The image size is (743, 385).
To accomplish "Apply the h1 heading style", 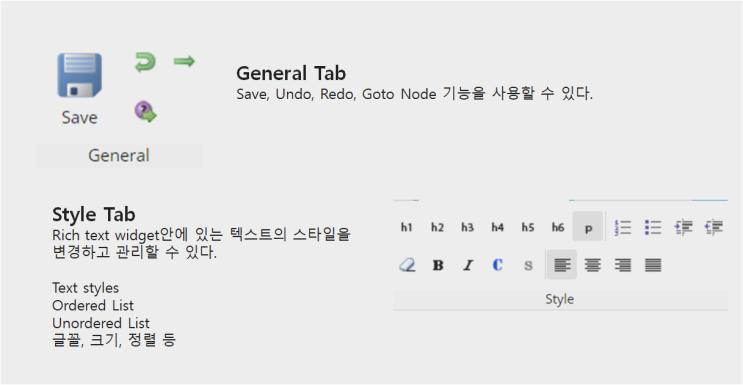I will coord(407,228).
